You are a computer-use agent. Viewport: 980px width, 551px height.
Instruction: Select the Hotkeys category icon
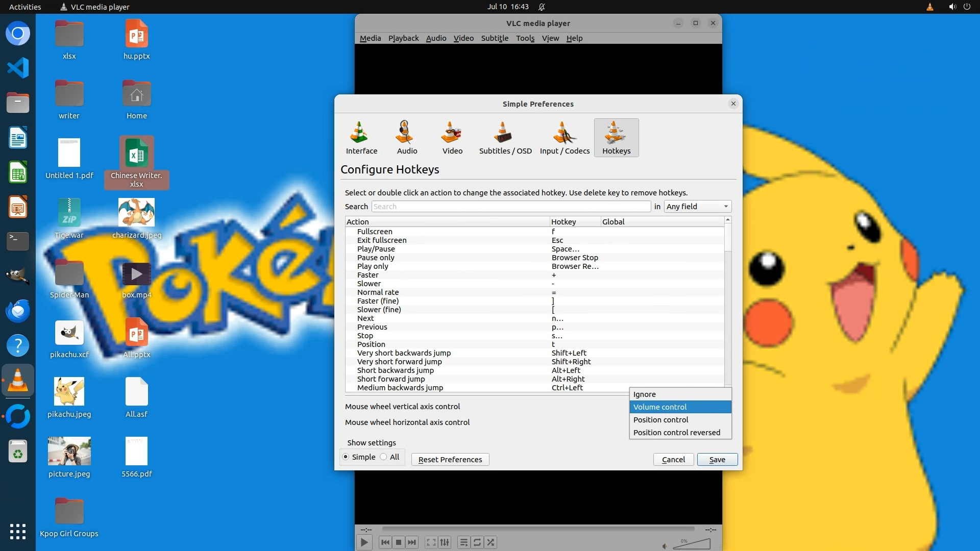point(616,138)
